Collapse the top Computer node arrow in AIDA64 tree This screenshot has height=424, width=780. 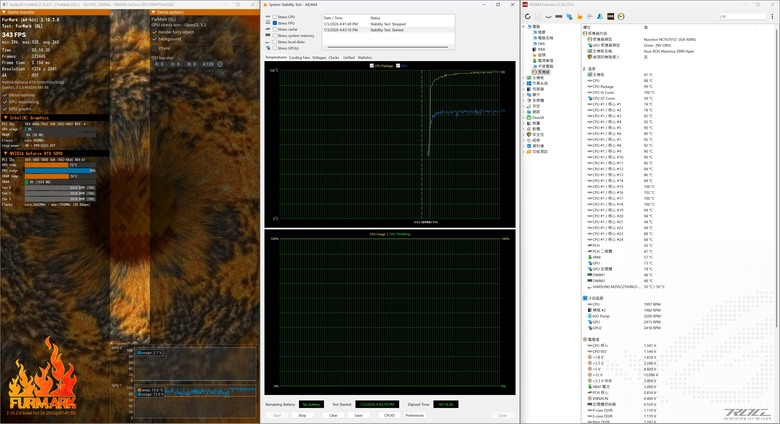tap(524, 26)
